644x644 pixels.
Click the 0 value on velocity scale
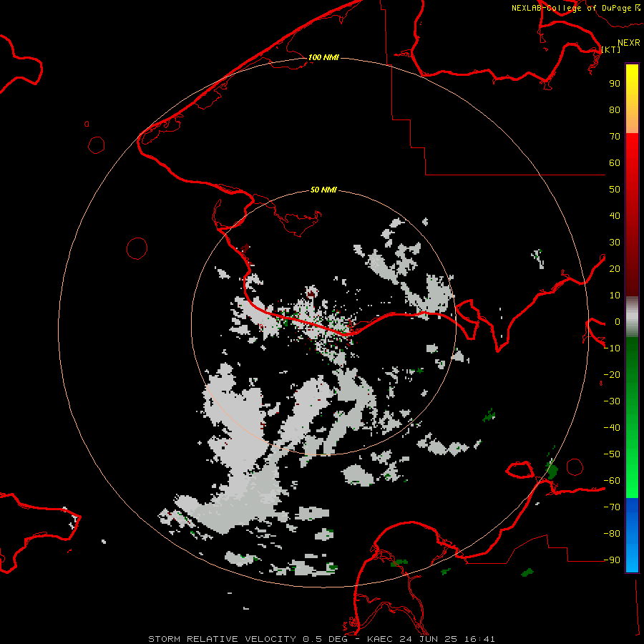[x=618, y=322]
